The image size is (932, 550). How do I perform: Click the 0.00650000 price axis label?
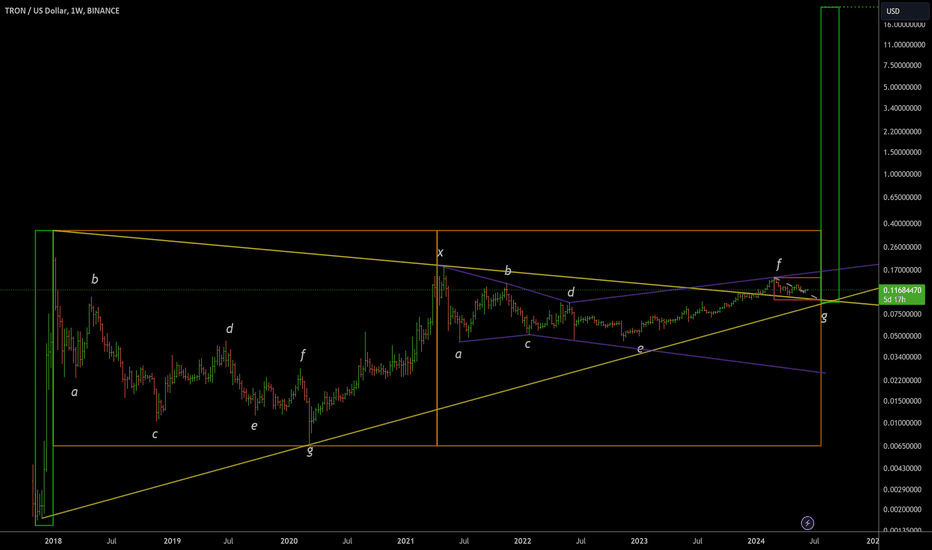pos(902,446)
